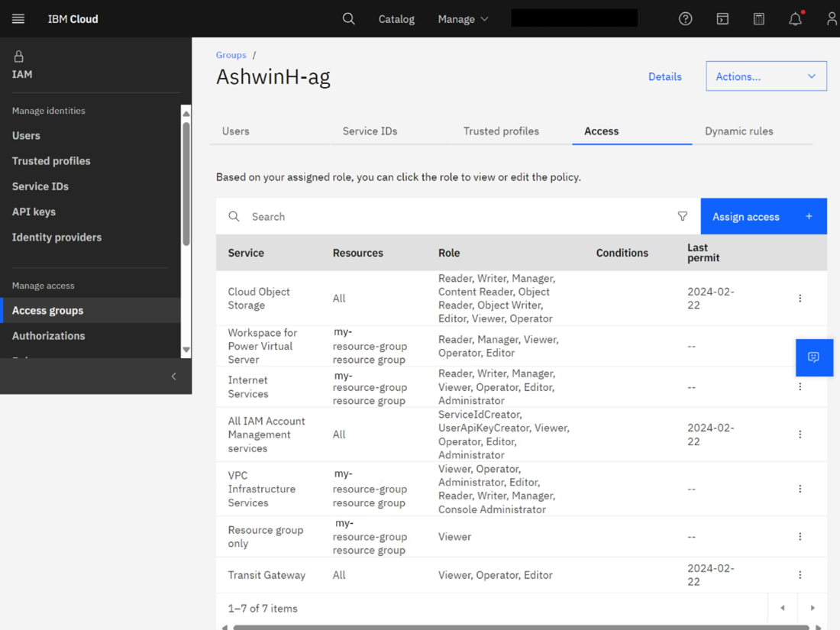
Task: Switch to the Dynamic rules tab
Action: tap(738, 131)
